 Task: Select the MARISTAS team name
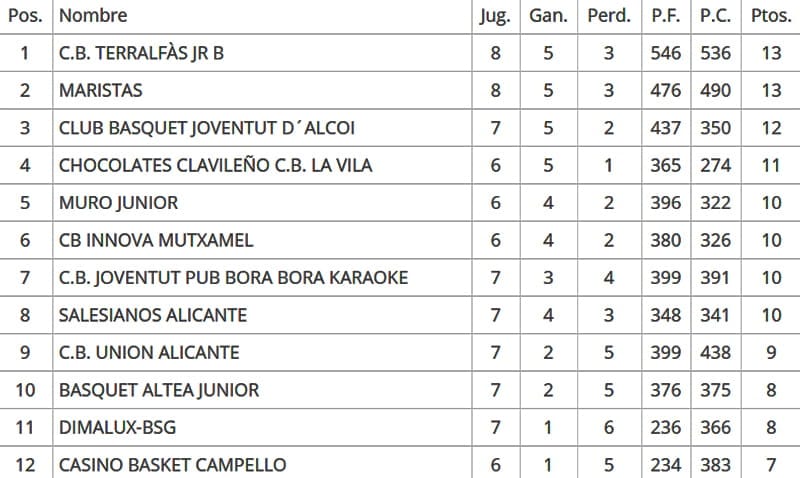(101, 90)
